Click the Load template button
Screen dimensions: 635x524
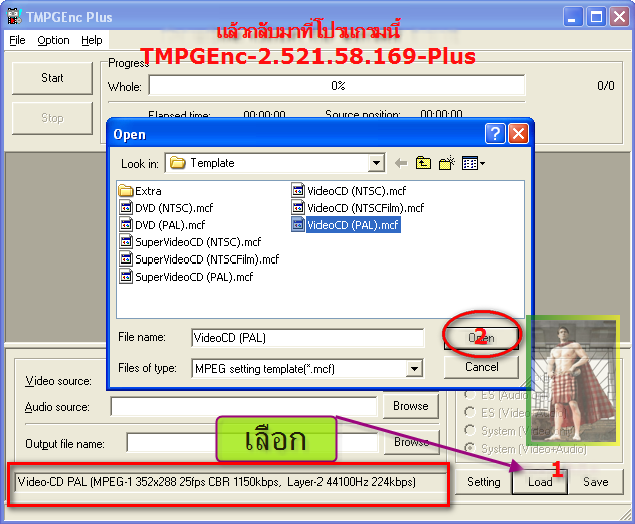pyautogui.click(x=540, y=482)
